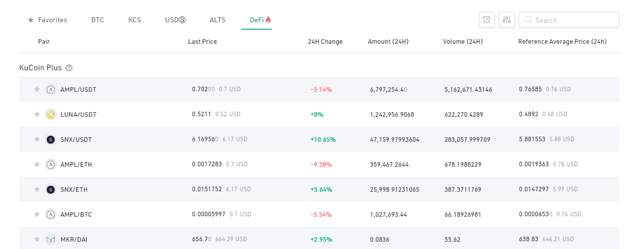644x249 pixels.
Task: Switch to the KCS market tab
Action: point(135,20)
